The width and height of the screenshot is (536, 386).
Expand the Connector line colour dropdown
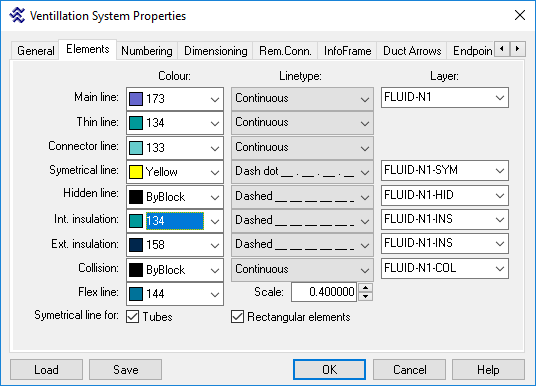(215, 148)
